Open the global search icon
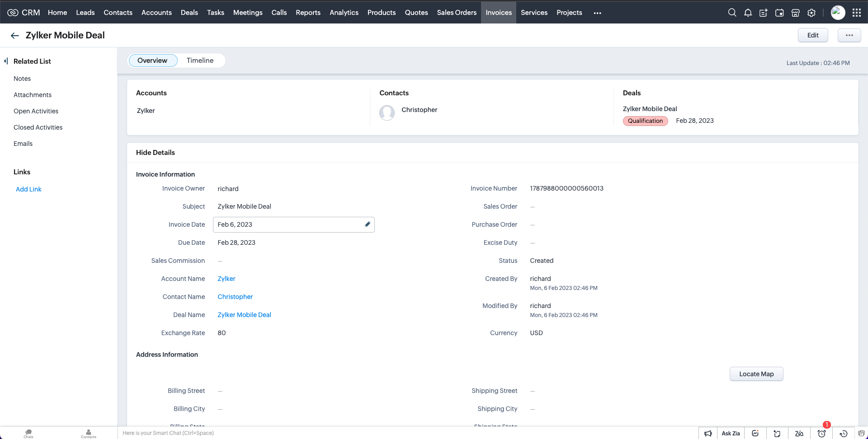The height and width of the screenshot is (439, 868). [732, 13]
